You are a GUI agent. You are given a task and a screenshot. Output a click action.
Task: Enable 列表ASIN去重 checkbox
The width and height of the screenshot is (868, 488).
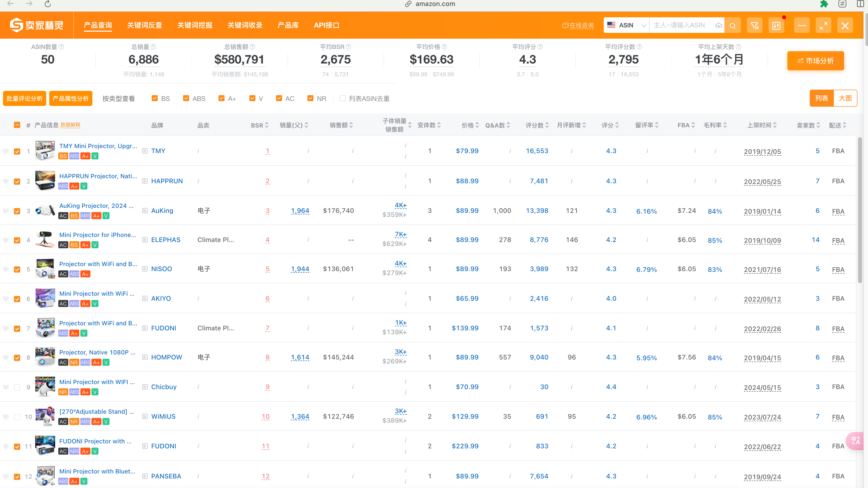click(x=343, y=98)
